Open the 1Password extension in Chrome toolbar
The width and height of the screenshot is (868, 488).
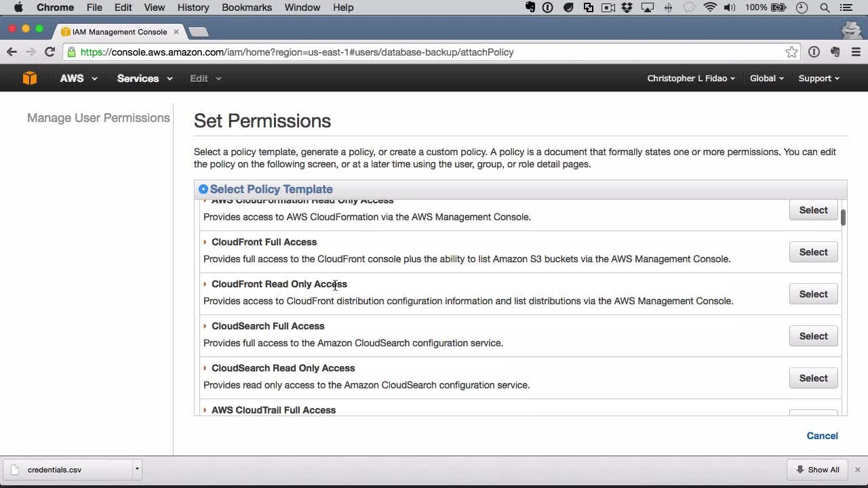tap(814, 52)
